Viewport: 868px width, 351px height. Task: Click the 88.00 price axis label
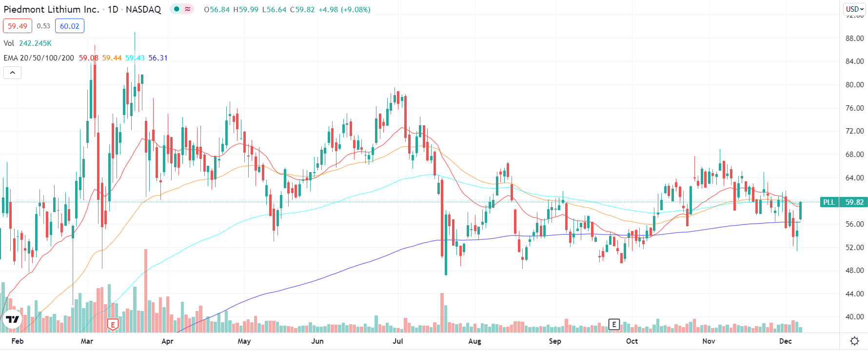[x=854, y=38]
